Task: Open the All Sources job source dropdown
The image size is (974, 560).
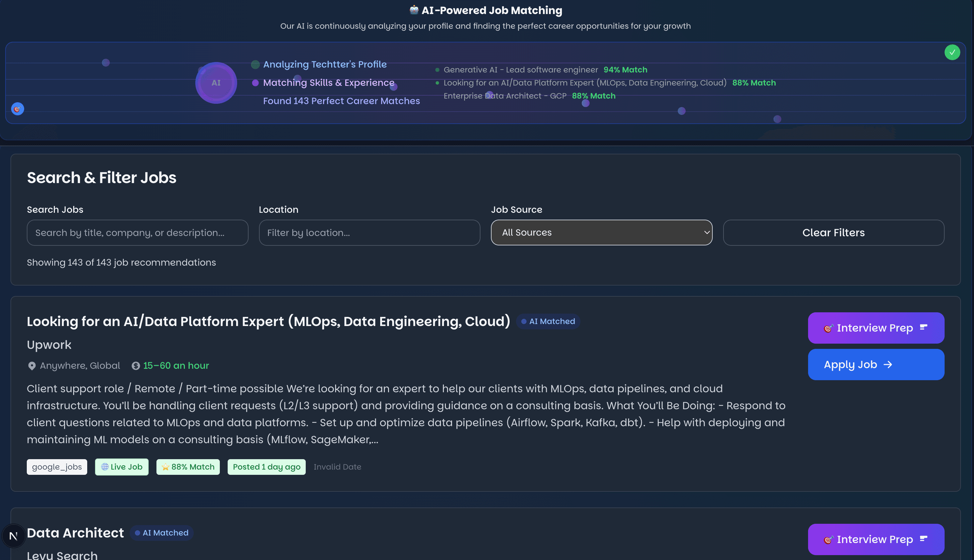Action: [601, 232]
